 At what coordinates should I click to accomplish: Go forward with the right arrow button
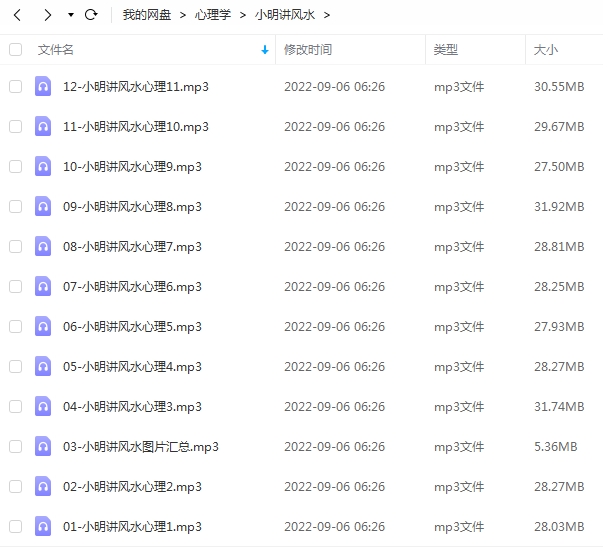click(47, 15)
